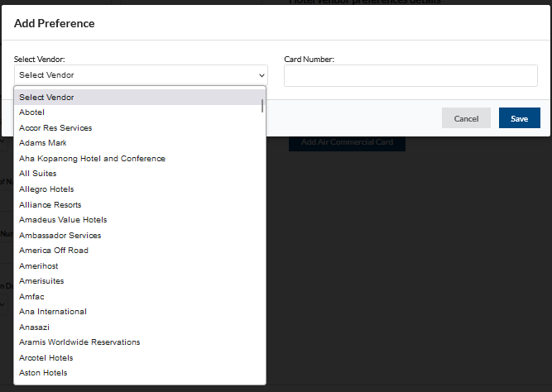Screen dimensions: 552x392
Task: Select America Off Road option
Action: (140, 251)
